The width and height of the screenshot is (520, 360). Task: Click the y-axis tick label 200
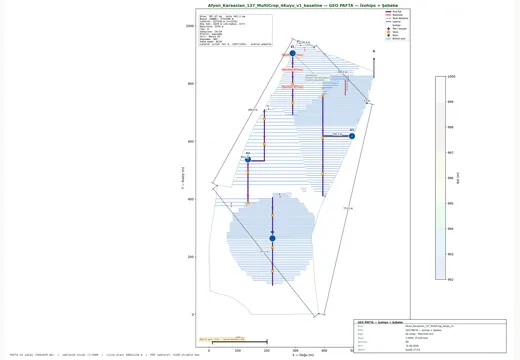(191, 257)
